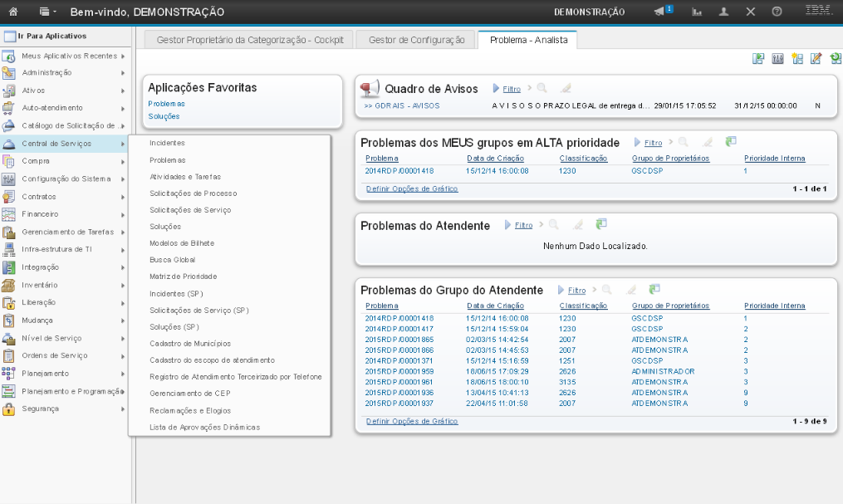Screen dimensions: 843x504
Task: Click export icon in Problemas do Atendente panel
Action: point(601,224)
